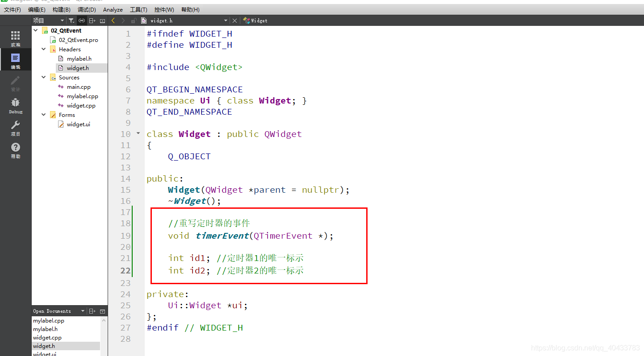Click 'Ui::Widget *ui;' on line 25
Viewport: 644px width, 356px height.
point(208,305)
